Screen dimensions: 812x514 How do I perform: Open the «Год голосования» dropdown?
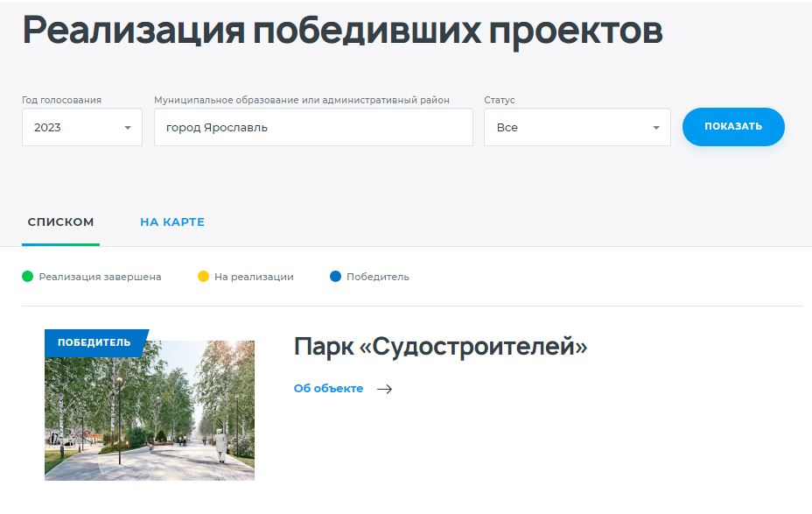(81, 127)
